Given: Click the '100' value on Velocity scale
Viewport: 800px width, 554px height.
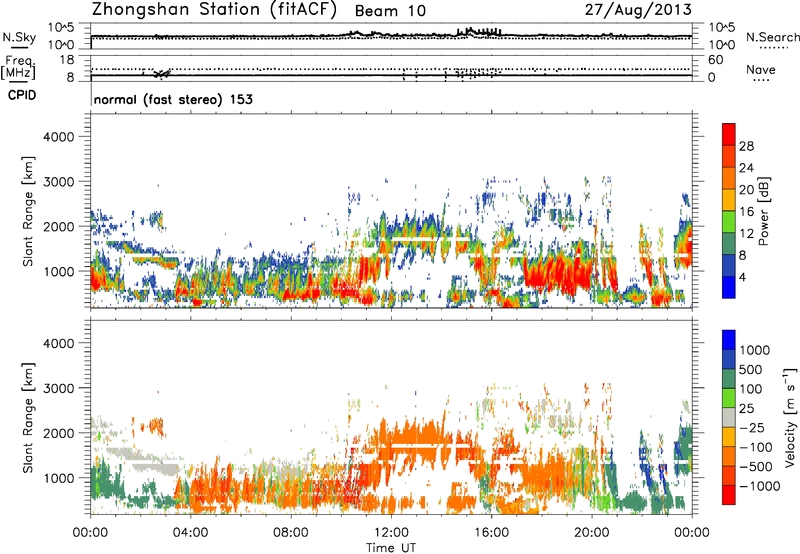Looking at the screenshot, I should (751, 389).
